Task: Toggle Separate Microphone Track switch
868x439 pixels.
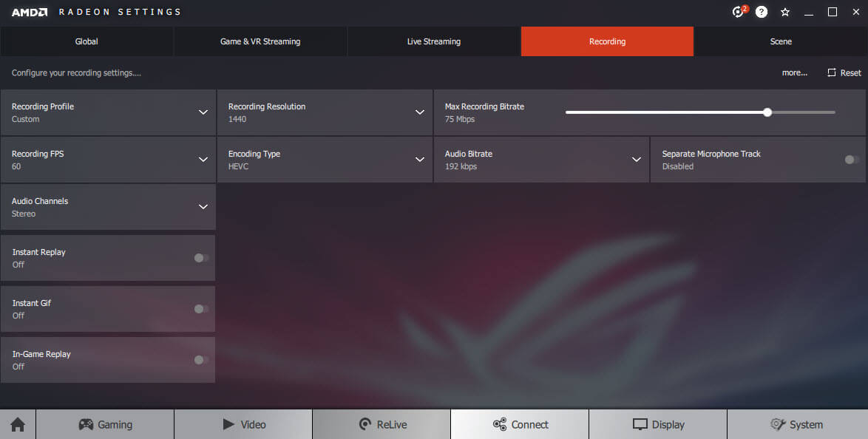Action: coord(852,160)
